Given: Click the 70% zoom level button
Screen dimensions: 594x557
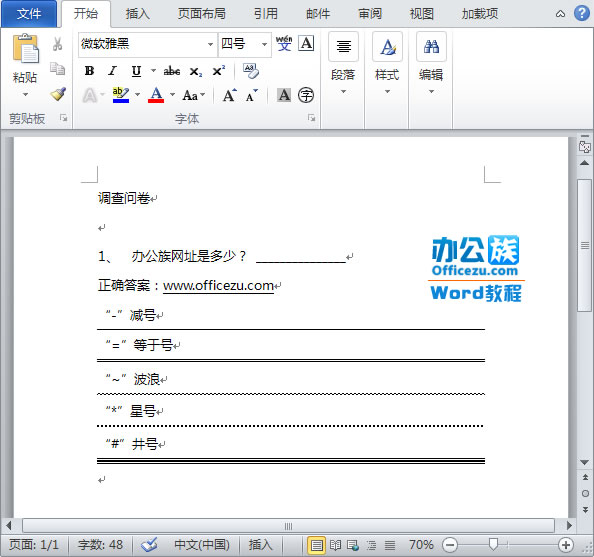Looking at the screenshot, I should click(421, 545).
